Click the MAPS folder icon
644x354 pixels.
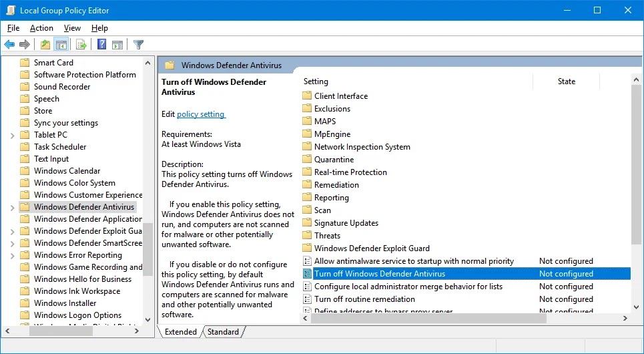[x=307, y=122]
